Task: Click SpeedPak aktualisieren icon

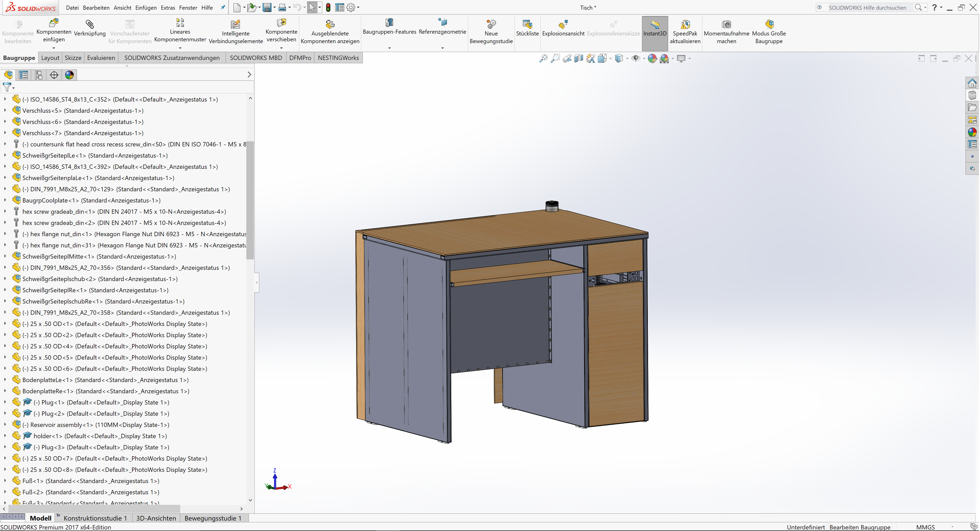Action: point(685,24)
